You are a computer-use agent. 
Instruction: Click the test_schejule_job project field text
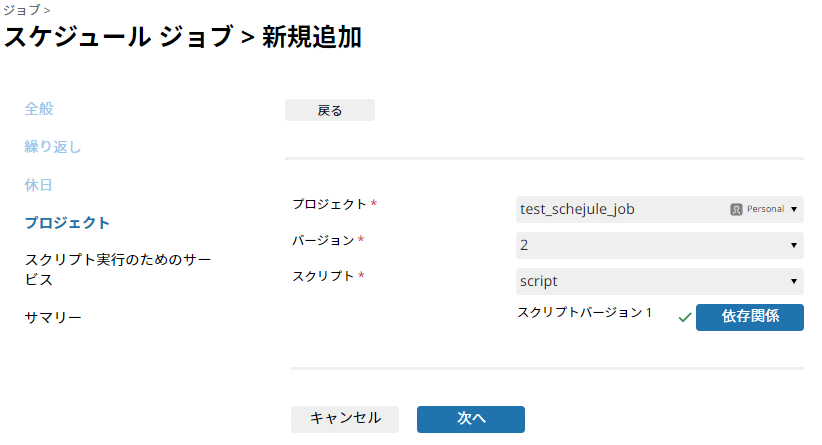[577, 209]
